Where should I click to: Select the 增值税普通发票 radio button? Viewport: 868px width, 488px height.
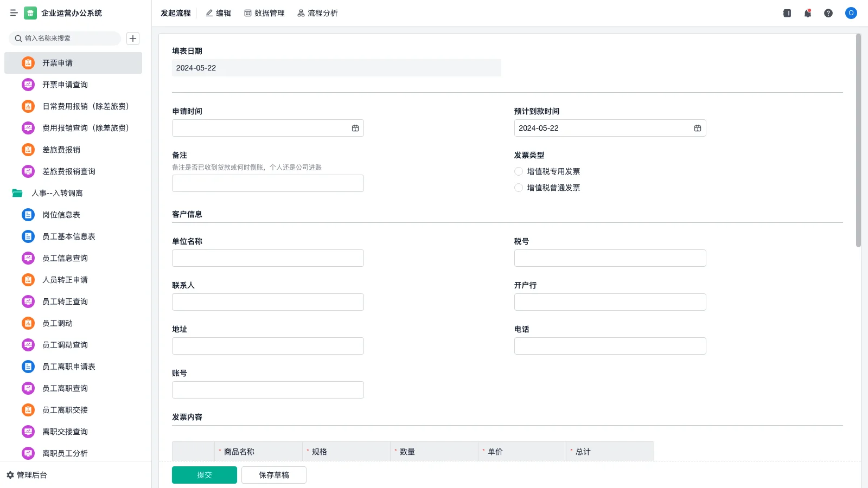pos(519,188)
